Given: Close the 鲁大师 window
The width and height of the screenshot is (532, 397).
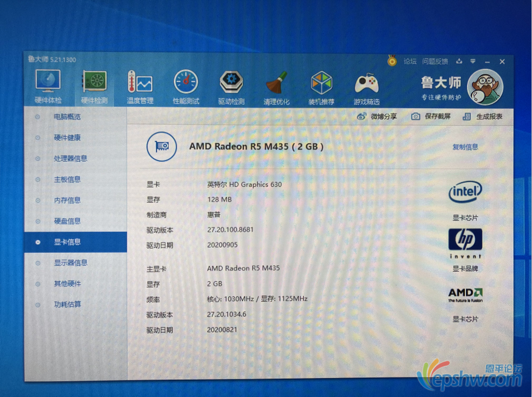Looking at the screenshot, I should (502, 62).
